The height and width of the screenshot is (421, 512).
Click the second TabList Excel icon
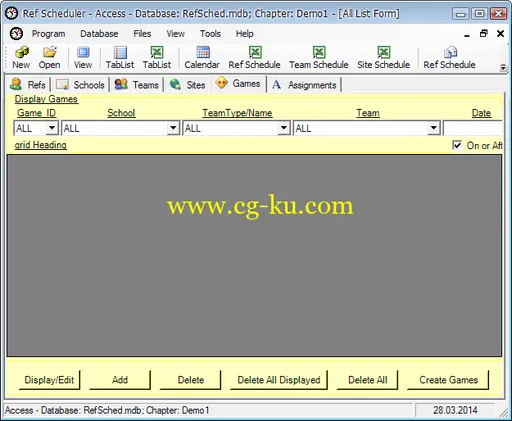coord(157,52)
